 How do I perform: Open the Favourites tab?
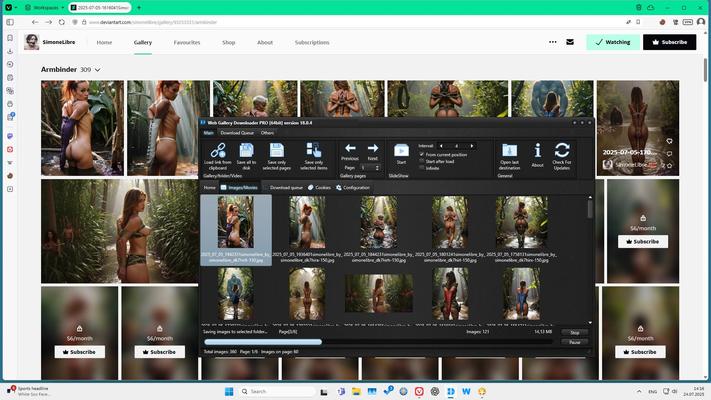pyautogui.click(x=187, y=42)
